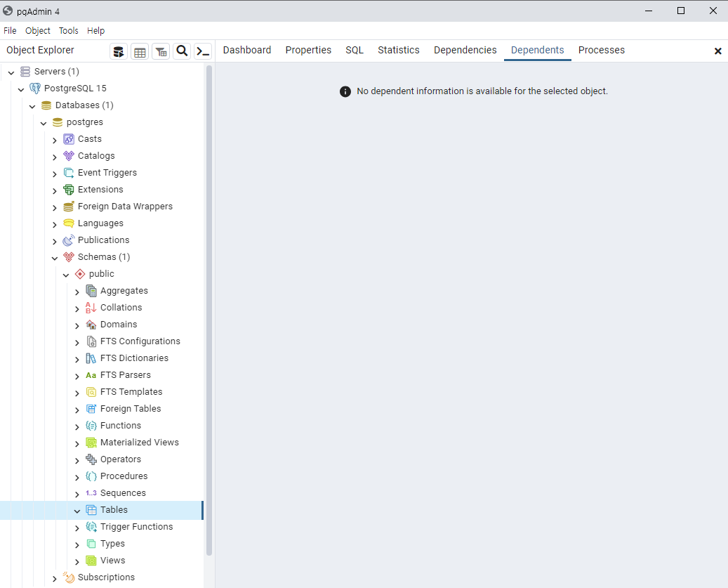The height and width of the screenshot is (588, 728).
Task: Open the Help menu
Action: tap(95, 31)
